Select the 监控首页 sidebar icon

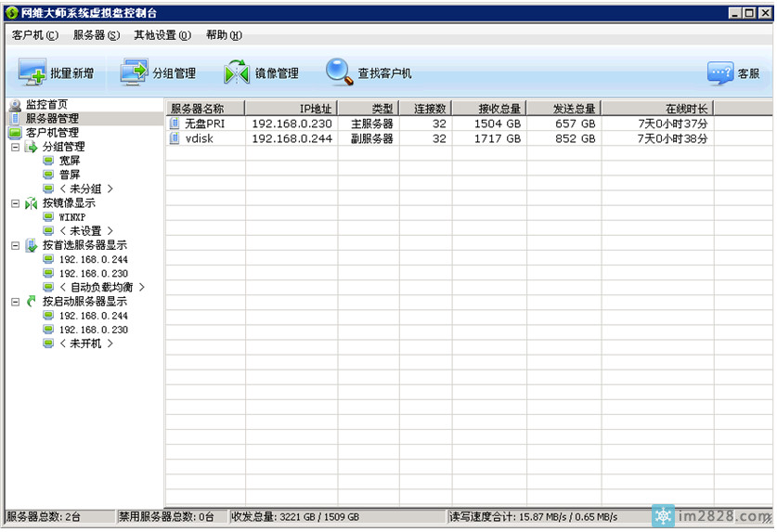(15, 105)
